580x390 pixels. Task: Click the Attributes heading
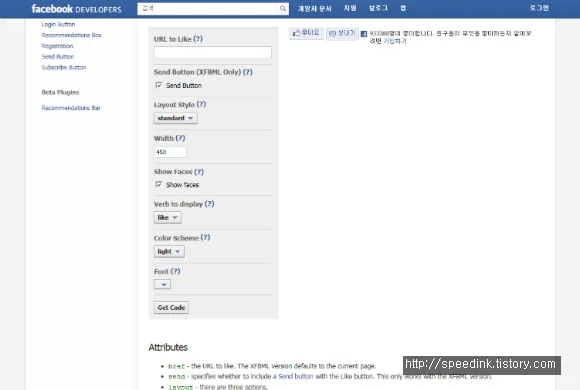(168, 347)
